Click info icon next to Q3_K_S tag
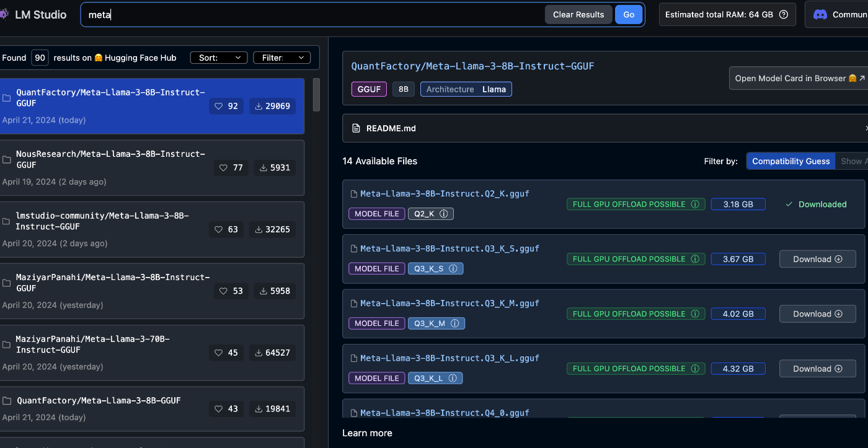The height and width of the screenshot is (448, 868). (x=453, y=268)
